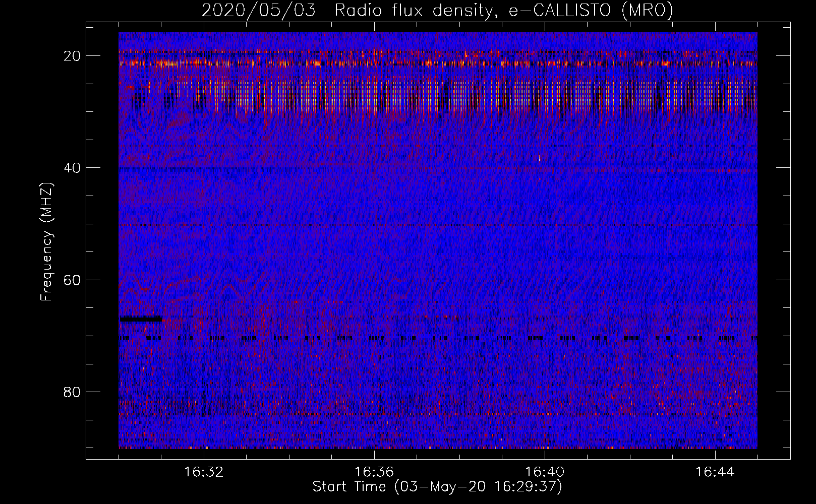Click the black data gap bar near 67 MHz
This screenshot has width=816, height=504.
pyautogui.click(x=141, y=319)
